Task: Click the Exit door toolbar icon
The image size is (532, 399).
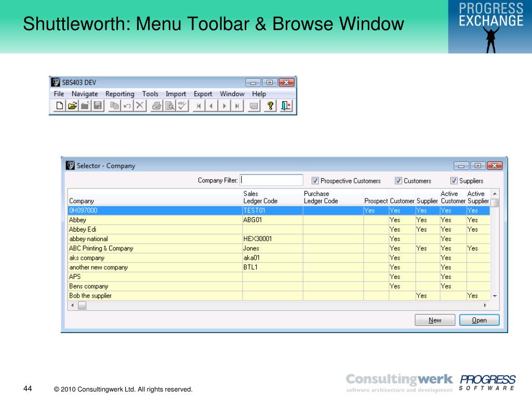Action: pos(286,106)
